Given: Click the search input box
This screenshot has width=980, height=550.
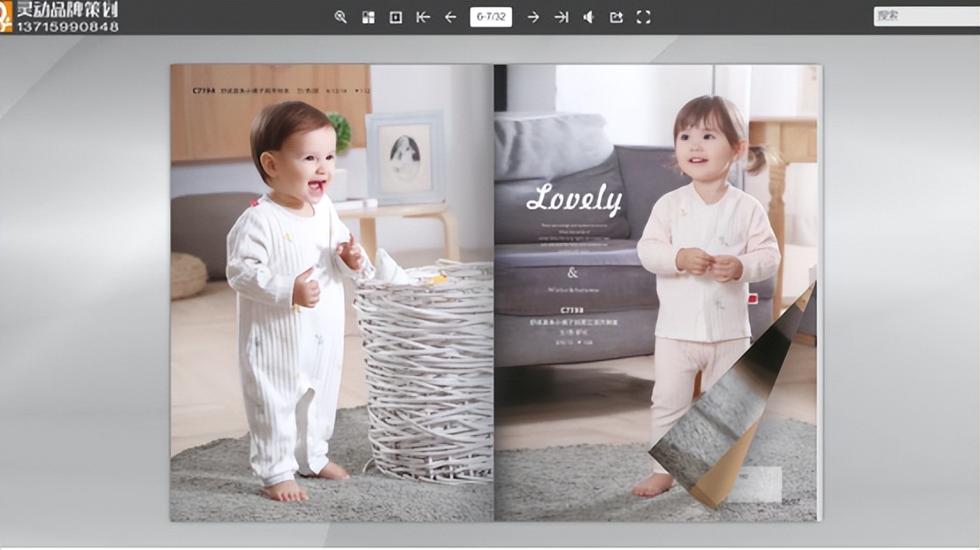Looking at the screenshot, I should point(926,16).
